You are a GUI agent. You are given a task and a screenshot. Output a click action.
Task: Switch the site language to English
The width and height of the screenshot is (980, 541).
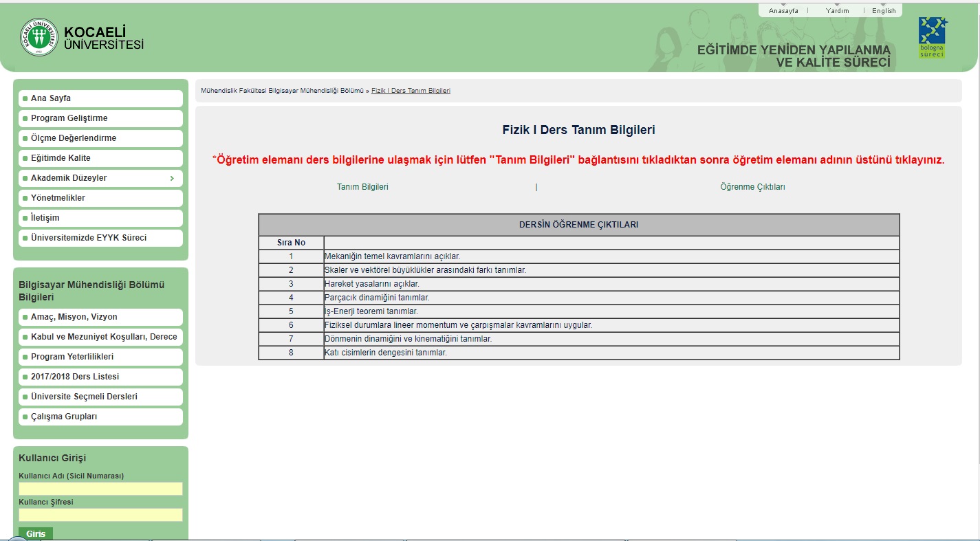point(884,11)
